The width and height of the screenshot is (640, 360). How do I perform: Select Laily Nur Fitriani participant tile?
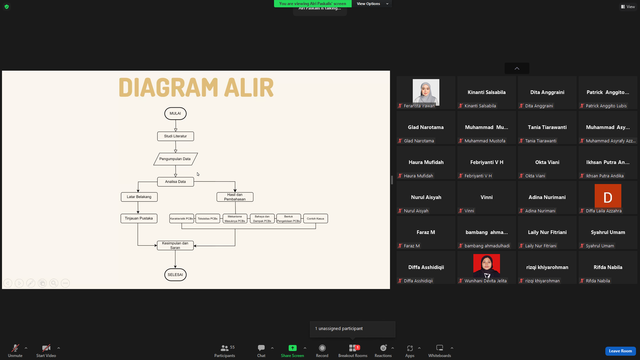[547, 233]
